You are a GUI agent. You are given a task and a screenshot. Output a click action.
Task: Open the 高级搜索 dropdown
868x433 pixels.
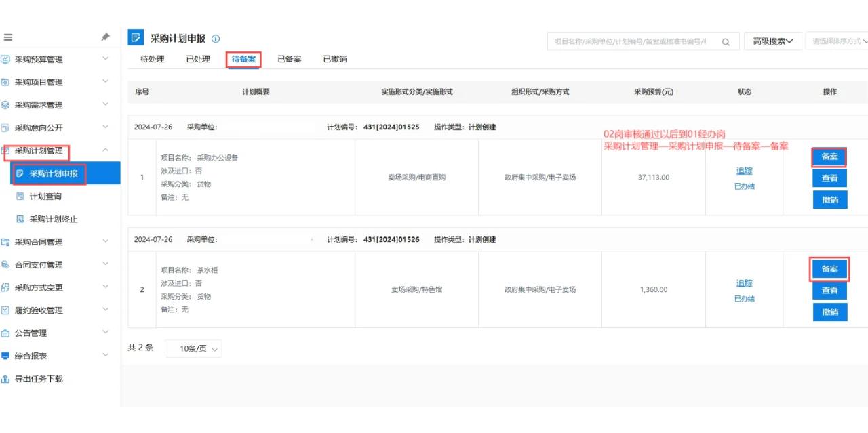tap(773, 41)
